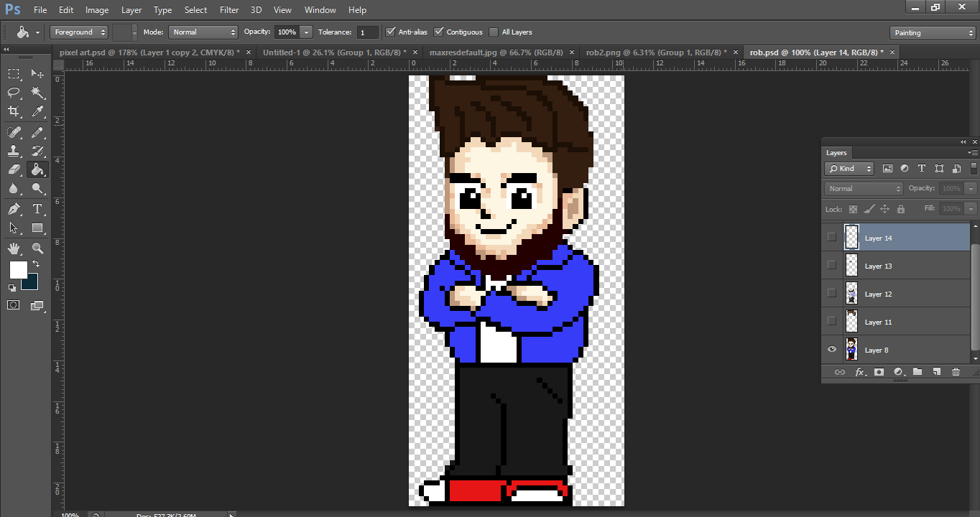
Task: Create a new layer in Layers panel
Action: pyautogui.click(x=936, y=372)
